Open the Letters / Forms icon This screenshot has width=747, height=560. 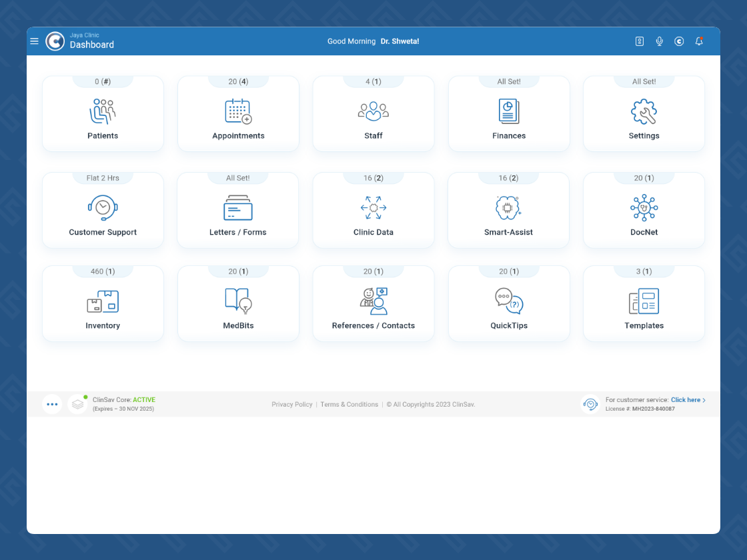pyautogui.click(x=238, y=207)
